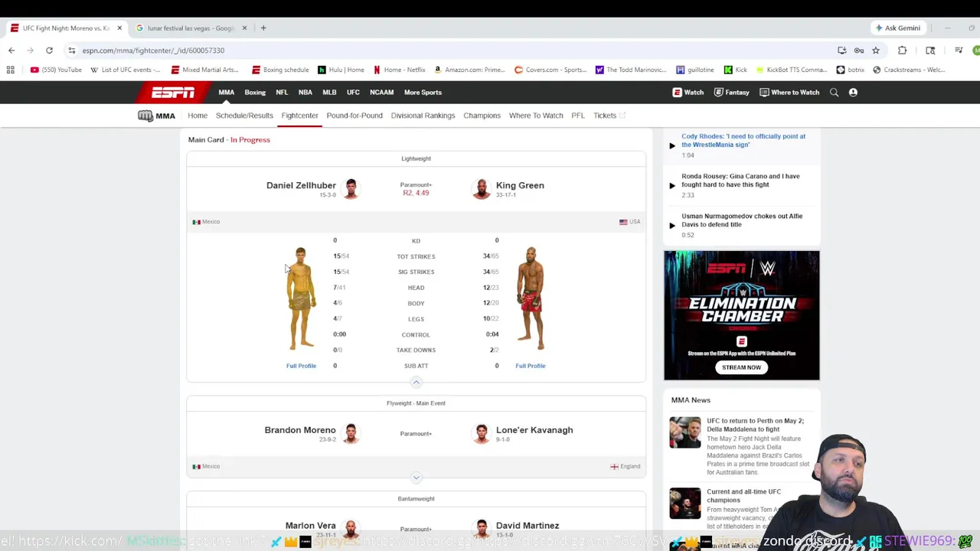
Task: Open the browser extensions puzzle icon
Action: click(x=902, y=51)
